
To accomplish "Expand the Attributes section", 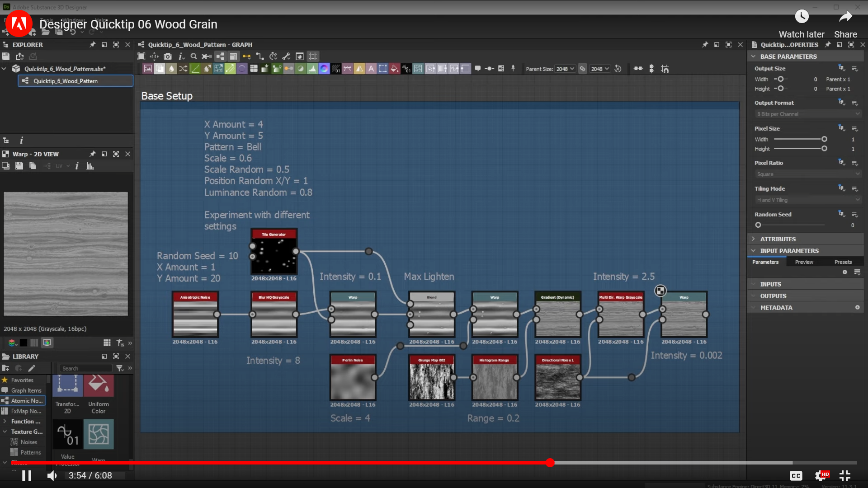I will point(753,239).
